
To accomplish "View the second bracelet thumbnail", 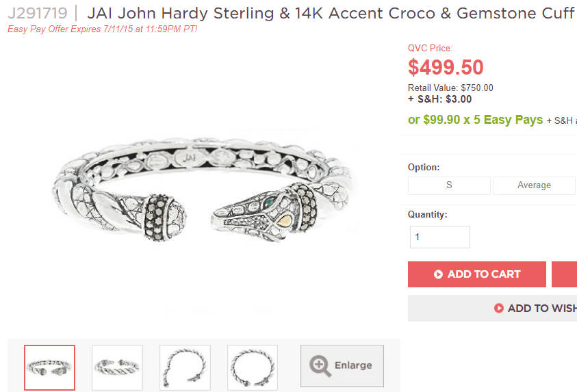I will [x=118, y=367].
